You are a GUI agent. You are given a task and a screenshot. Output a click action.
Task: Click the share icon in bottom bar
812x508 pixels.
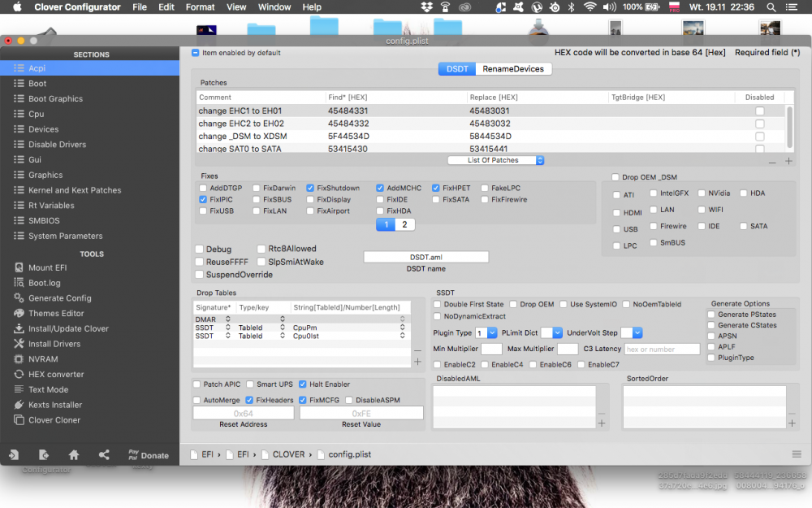[104, 454]
